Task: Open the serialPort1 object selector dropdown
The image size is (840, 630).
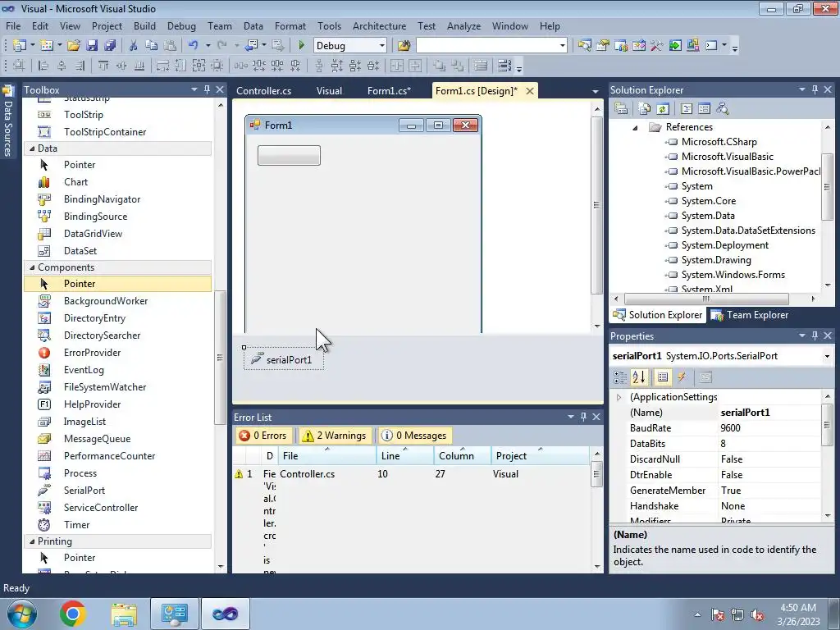Action: (x=827, y=356)
